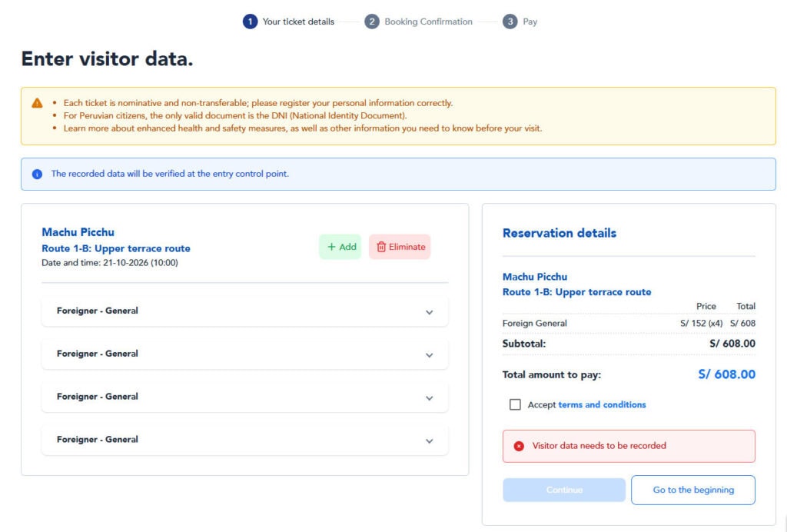
Task: Click 'Route 1-B: Upper terrace route' in reservation panel
Action: click(x=576, y=292)
